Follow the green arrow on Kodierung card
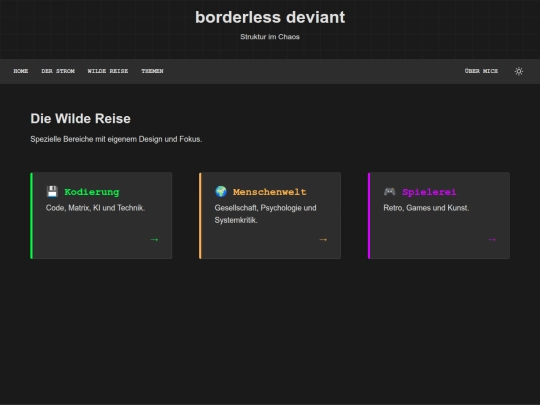The height and width of the screenshot is (405, 540). [154, 239]
